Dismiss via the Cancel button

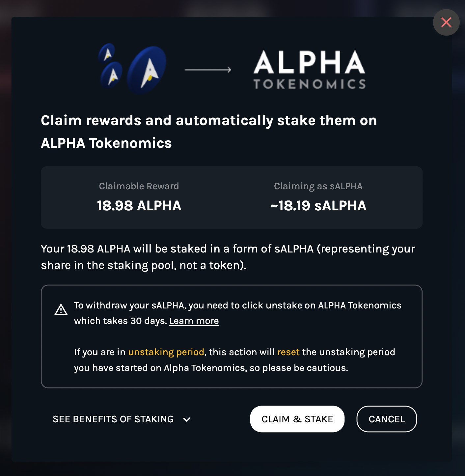click(x=387, y=419)
